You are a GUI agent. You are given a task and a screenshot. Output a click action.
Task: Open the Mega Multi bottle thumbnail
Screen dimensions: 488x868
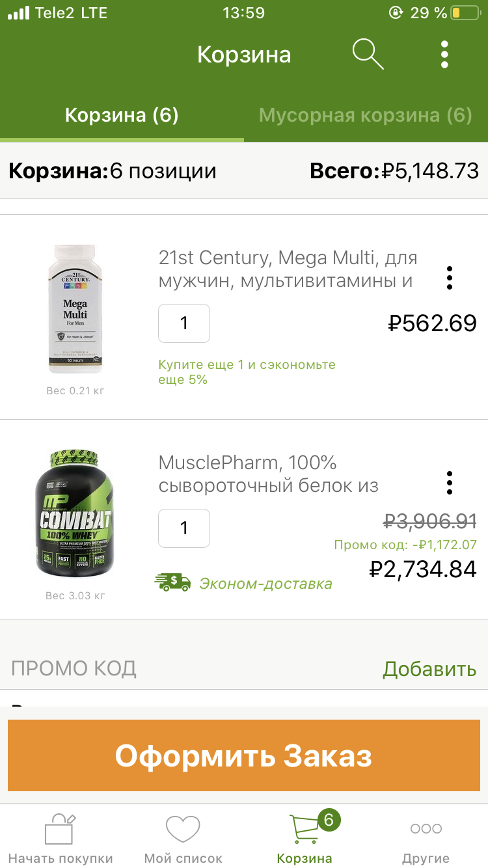(x=75, y=309)
